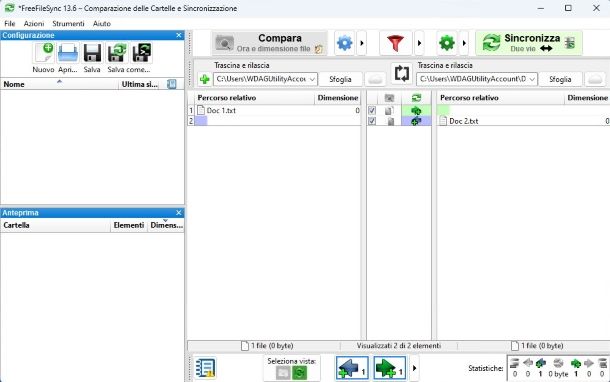Image resolution: width=610 pixels, height=382 pixels.
Task: Click row number 2 on the left grid
Action: pos(191,121)
